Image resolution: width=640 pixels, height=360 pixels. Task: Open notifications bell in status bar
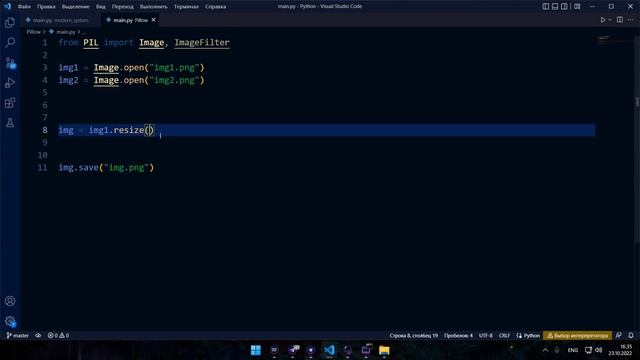pos(631,336)
